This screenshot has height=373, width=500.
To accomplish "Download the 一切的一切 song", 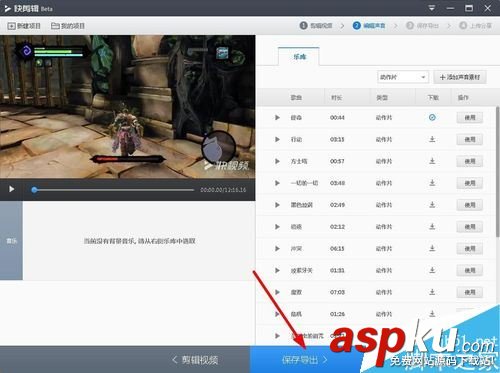I will click(x=432, y=183).
